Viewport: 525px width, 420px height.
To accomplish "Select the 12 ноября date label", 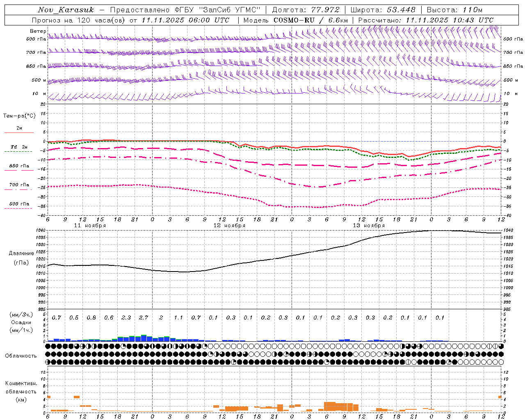I will (229, 226).
